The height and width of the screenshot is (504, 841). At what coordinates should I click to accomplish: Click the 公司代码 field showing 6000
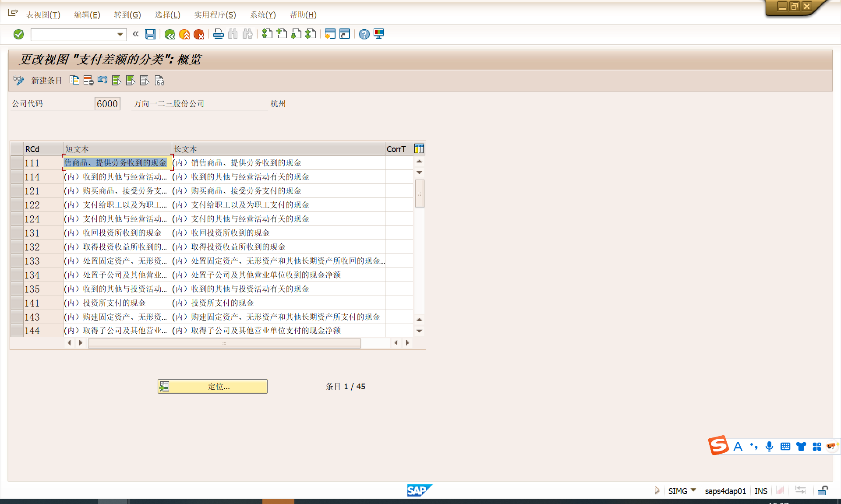pos(107,103)
